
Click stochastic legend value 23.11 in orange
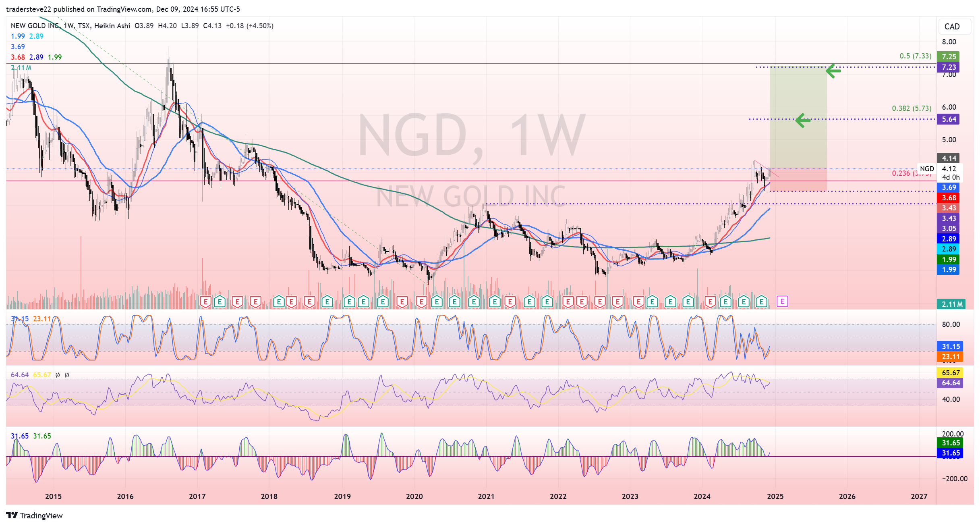click(x=42, y=319)
